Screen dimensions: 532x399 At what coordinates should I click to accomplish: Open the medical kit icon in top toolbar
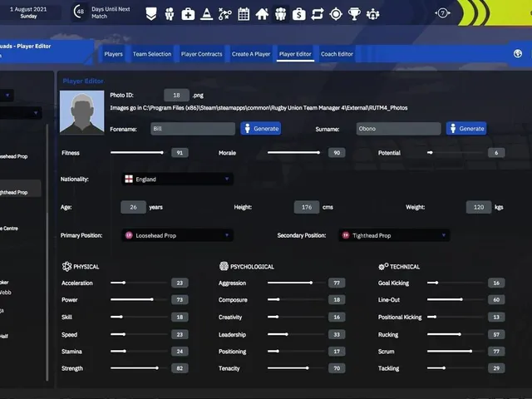(x=188, y=14)
